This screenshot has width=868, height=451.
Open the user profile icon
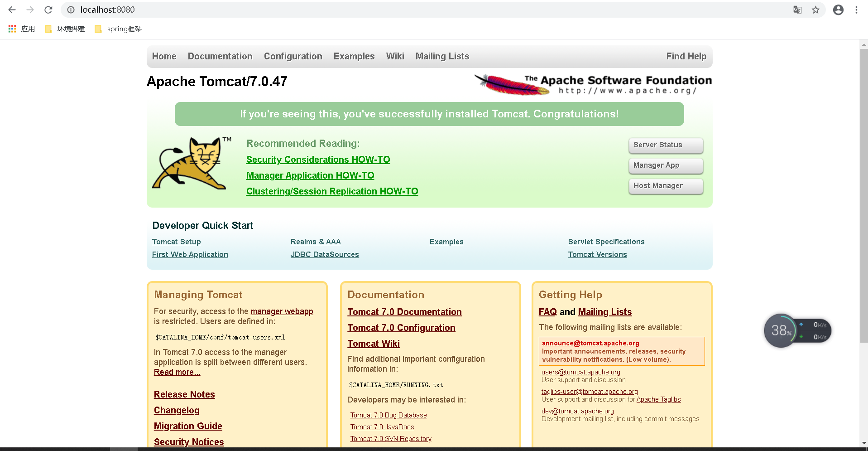pos(838,10)
